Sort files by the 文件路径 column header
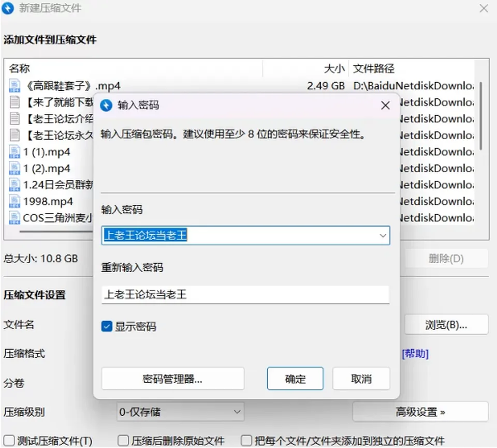 click(374, 68)
